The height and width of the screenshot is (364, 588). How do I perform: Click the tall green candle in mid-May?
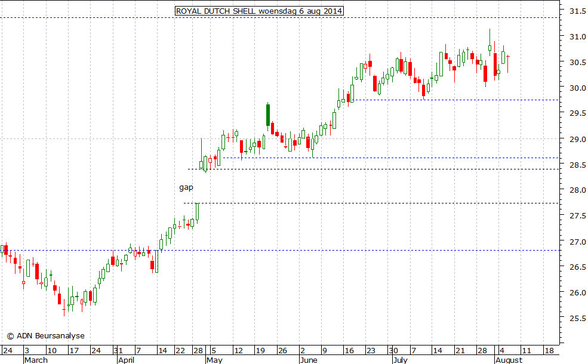pos(268,115)
